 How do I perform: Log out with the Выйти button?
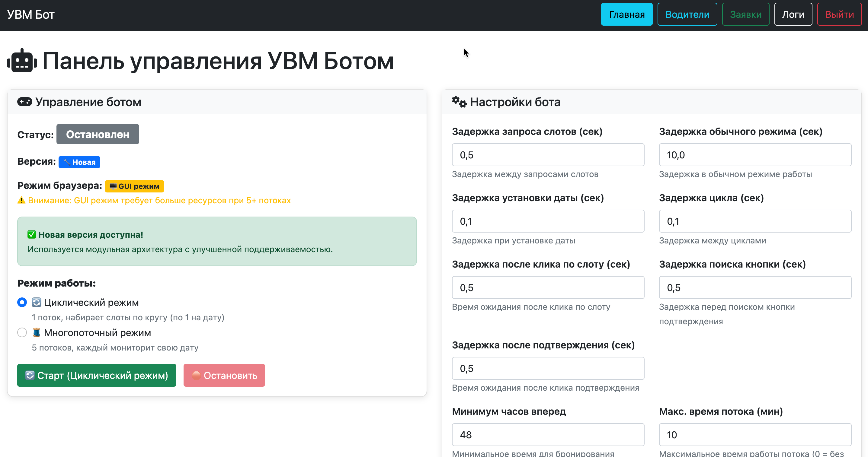(839, 14)
